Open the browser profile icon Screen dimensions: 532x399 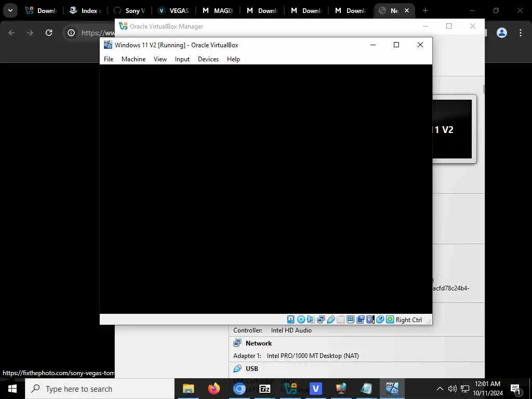tap(501, 33)
